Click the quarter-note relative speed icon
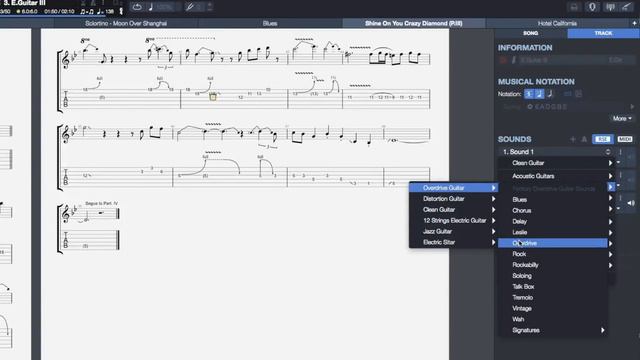 tap(151, 7)
